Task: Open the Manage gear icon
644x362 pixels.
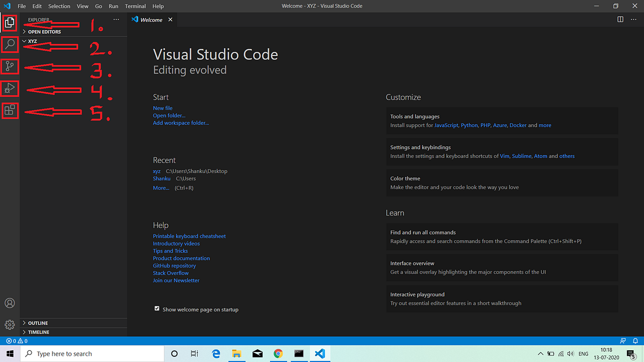Action: point(9,325)
